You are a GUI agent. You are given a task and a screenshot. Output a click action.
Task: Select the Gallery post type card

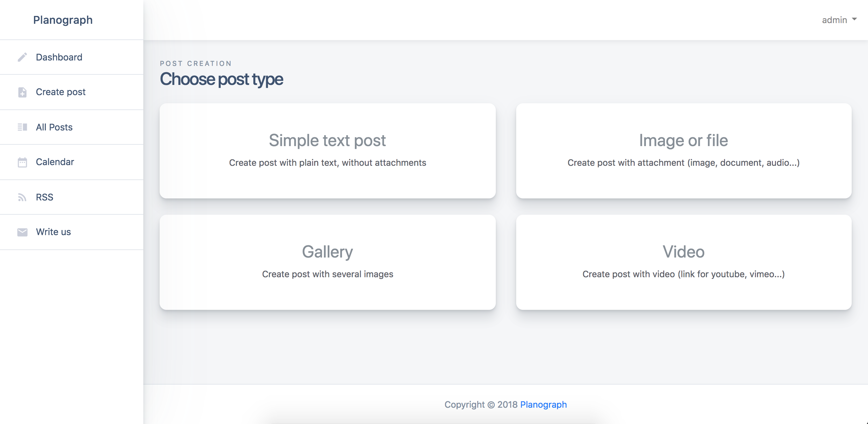pyautogui.click(x=328, y=262)
